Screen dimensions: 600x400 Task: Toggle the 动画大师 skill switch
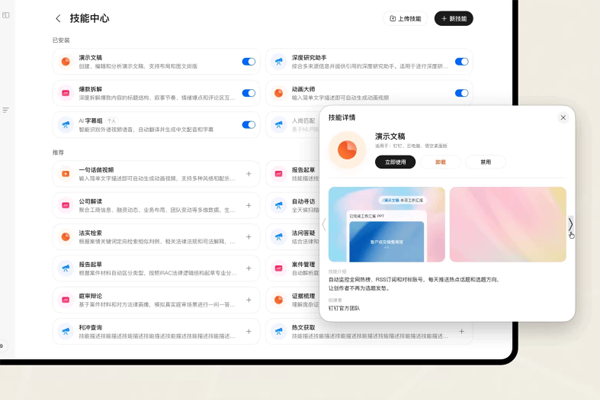pyautogui.click(x=461, y=93)
